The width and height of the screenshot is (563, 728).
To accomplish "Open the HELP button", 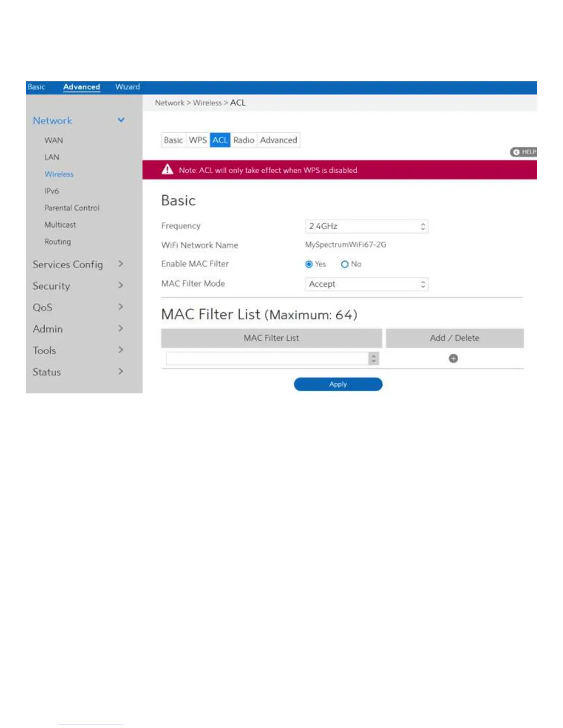I will click(523, 152).
